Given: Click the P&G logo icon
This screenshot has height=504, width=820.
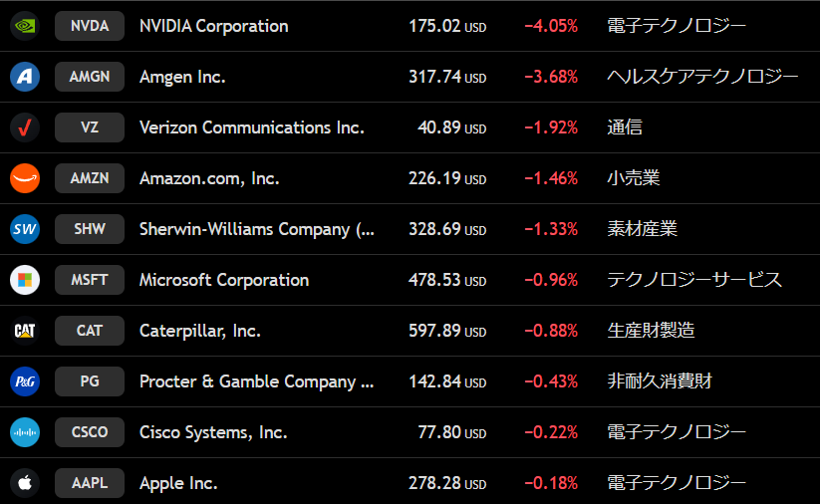Looking at the screenshot, I should [24, 381].
